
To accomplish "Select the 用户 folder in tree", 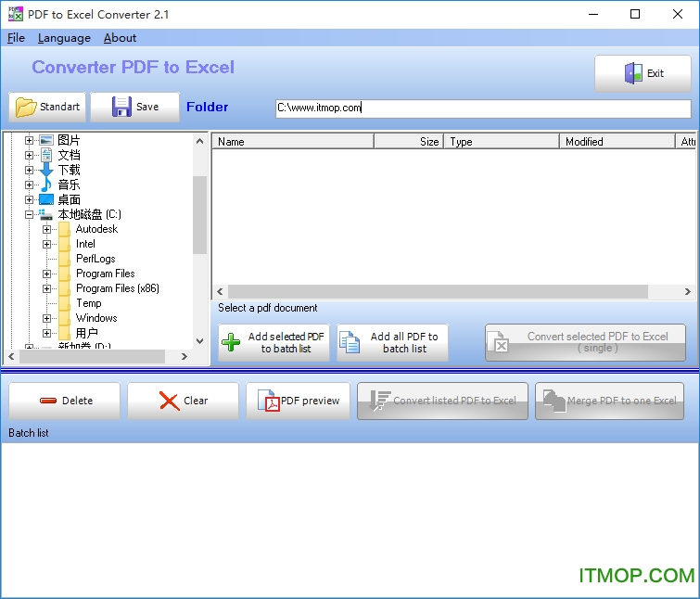I will (86, 333).
